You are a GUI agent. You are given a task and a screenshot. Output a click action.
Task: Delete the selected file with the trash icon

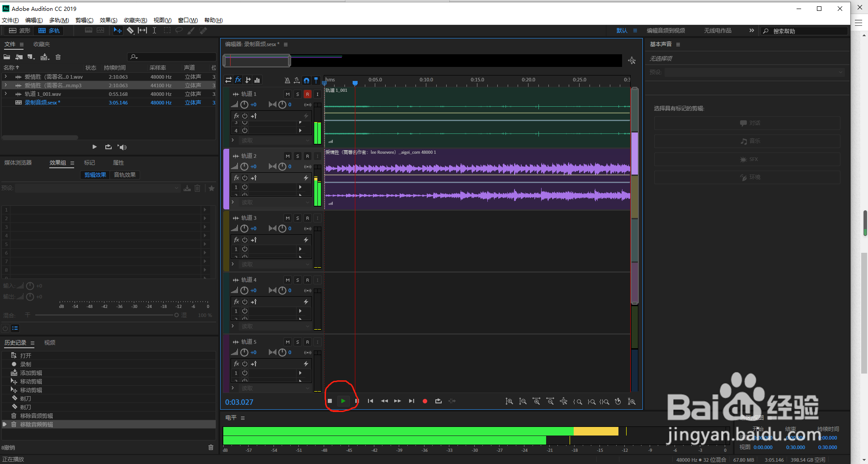pos(58,57)
